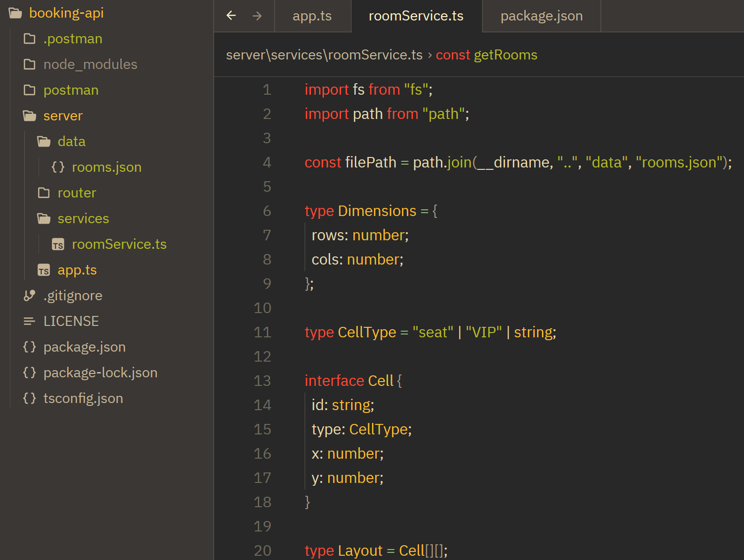The image size is (744, 560).
Task: Collapse the server folder
Action: coord(62,116)
